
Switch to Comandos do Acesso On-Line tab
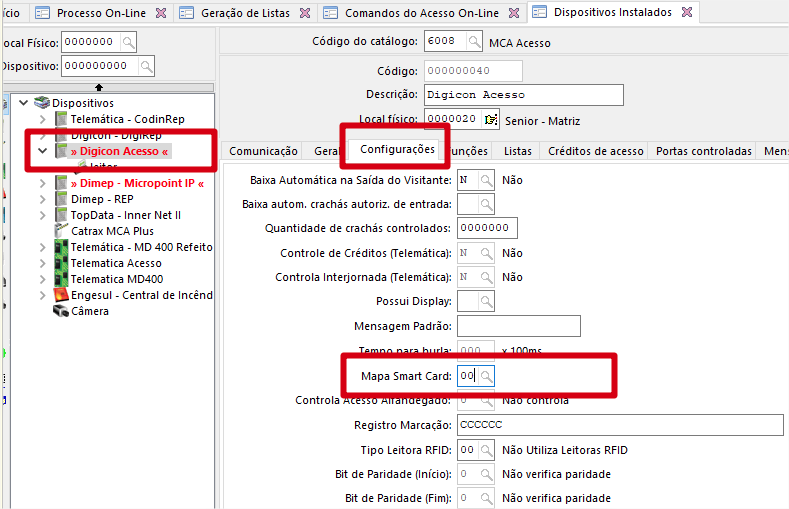click(x=422, y=13)
